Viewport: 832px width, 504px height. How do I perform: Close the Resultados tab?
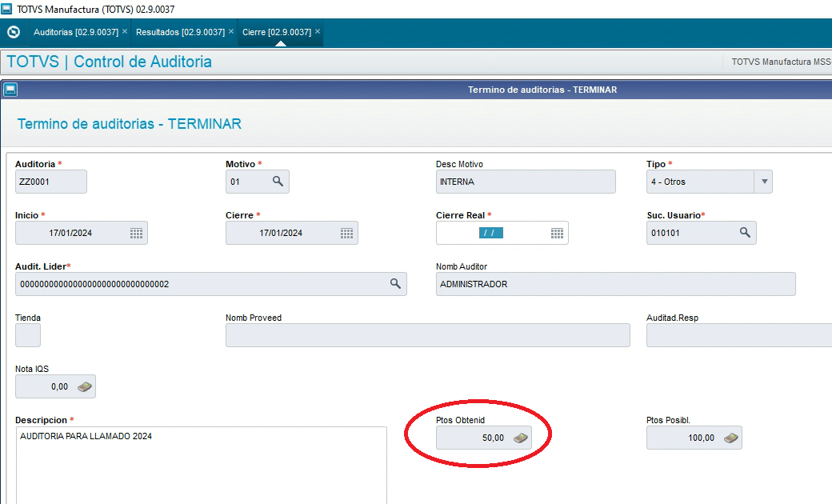(231, 32)
